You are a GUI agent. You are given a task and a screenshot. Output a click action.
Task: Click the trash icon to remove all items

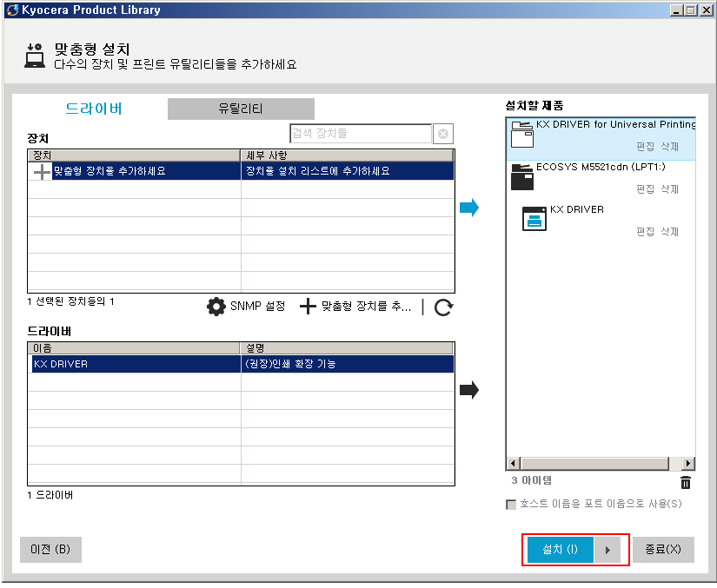coord(686,482)
